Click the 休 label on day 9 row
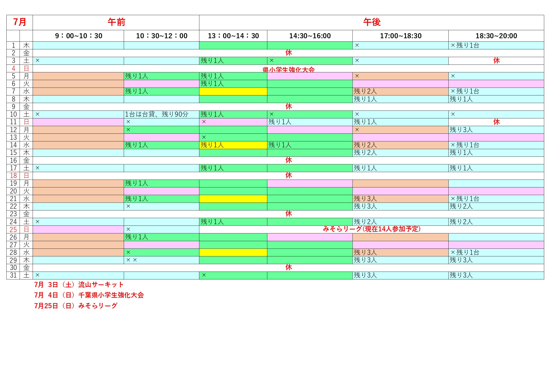 coord(289,107)
